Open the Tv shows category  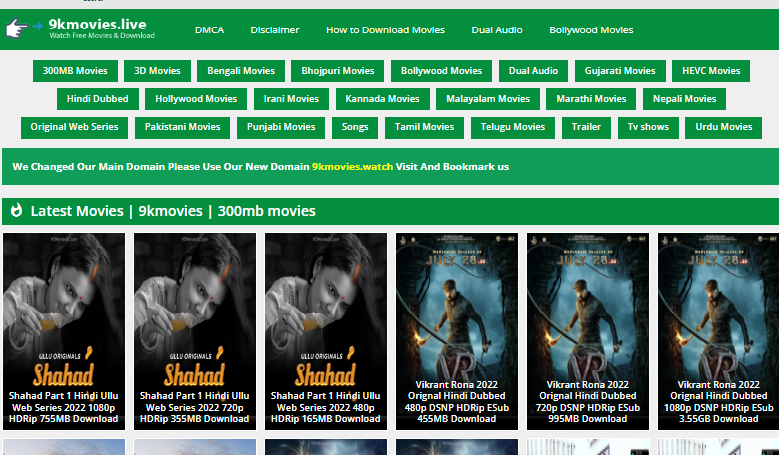click(648, 127)
